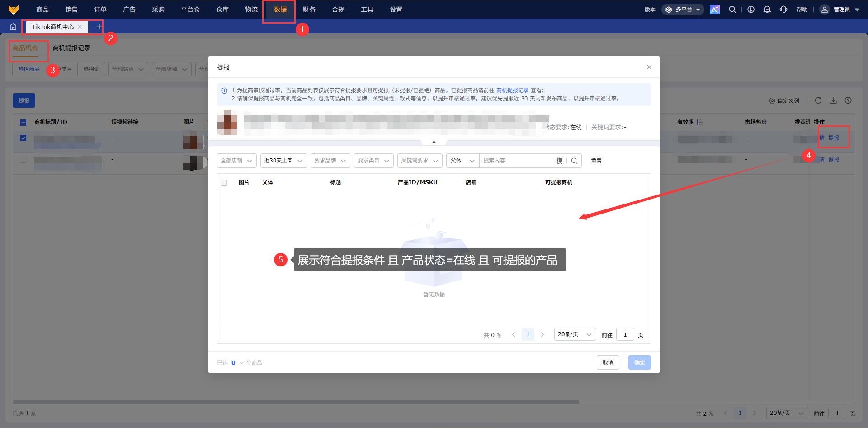Check the second row checkbox in background table
This screenshot has width=868, height=428.
pos(23,160)
